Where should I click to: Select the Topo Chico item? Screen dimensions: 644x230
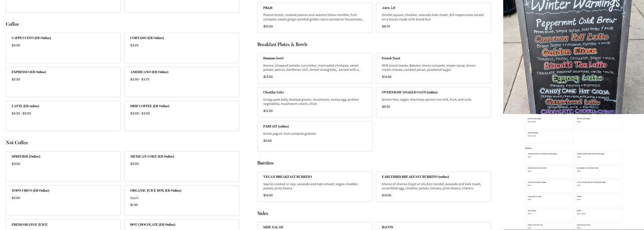pos(63,201)
